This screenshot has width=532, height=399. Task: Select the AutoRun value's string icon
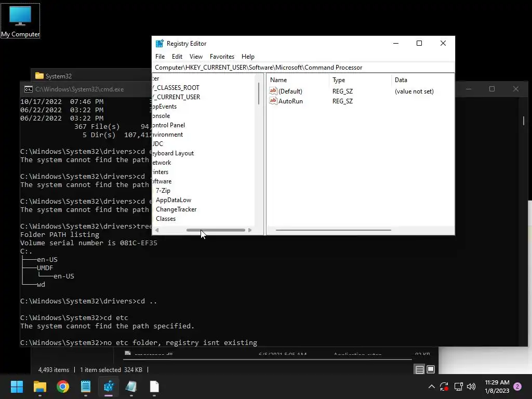(x=273, y=101)
